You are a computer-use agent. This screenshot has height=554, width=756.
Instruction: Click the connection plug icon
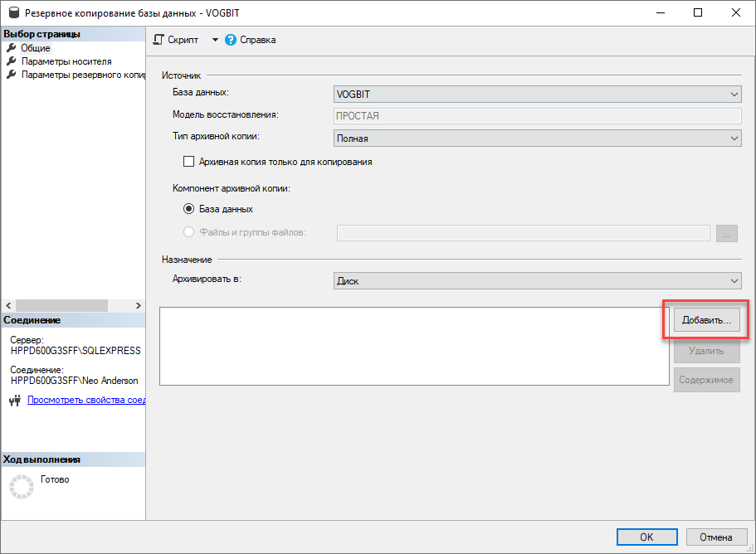[15, 400]
